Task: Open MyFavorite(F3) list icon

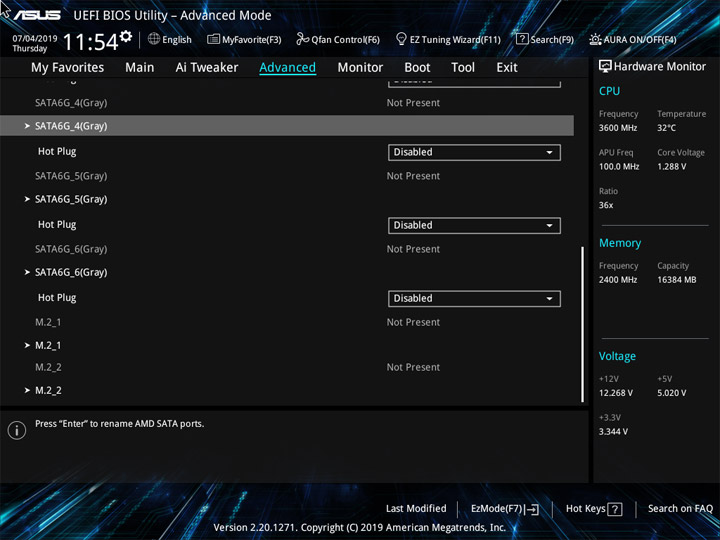Action: [213, 39]
